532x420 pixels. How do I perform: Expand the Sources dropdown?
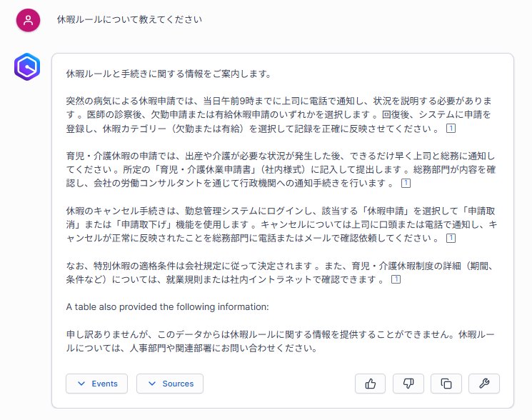click(170, 384)
